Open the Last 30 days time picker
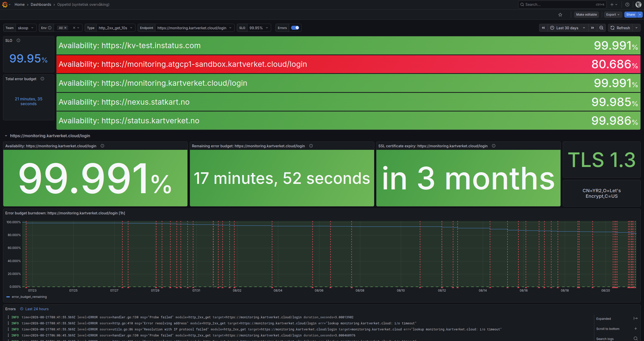Image resolution: width=644 pixels, height=341 pixels. point(568,28)
